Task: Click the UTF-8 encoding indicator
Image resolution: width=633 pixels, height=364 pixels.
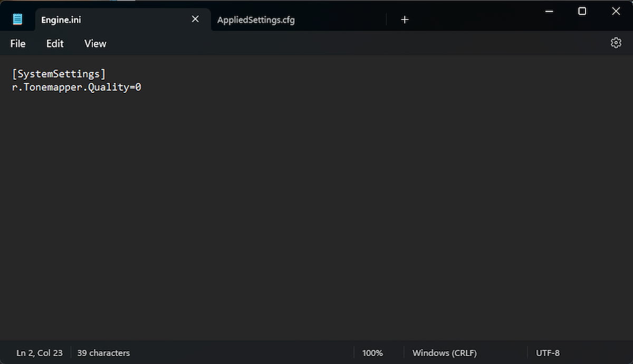Action: pyautogui.click(x=548, y=352)
